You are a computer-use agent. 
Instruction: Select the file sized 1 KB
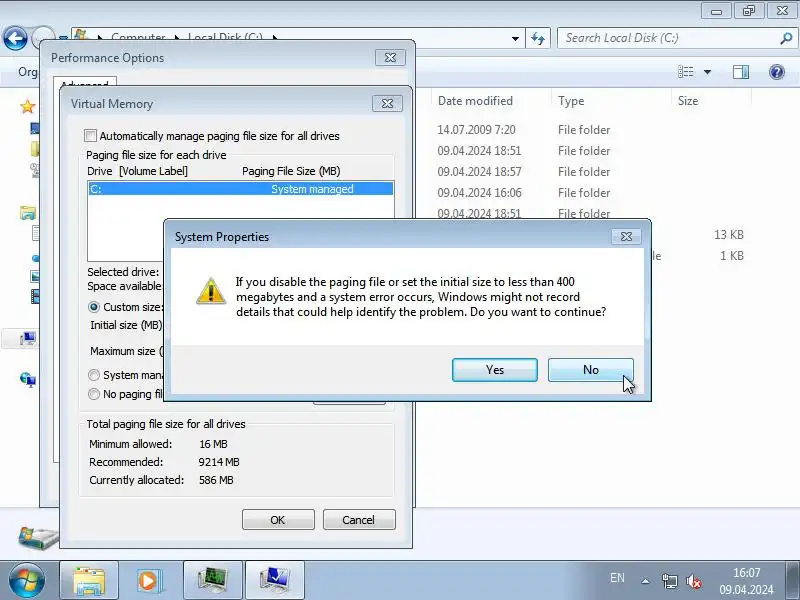pos(731,256)
